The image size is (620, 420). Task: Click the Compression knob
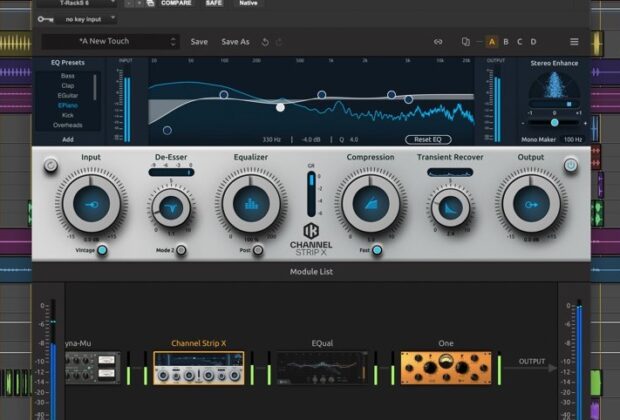(x=370, y=204)
